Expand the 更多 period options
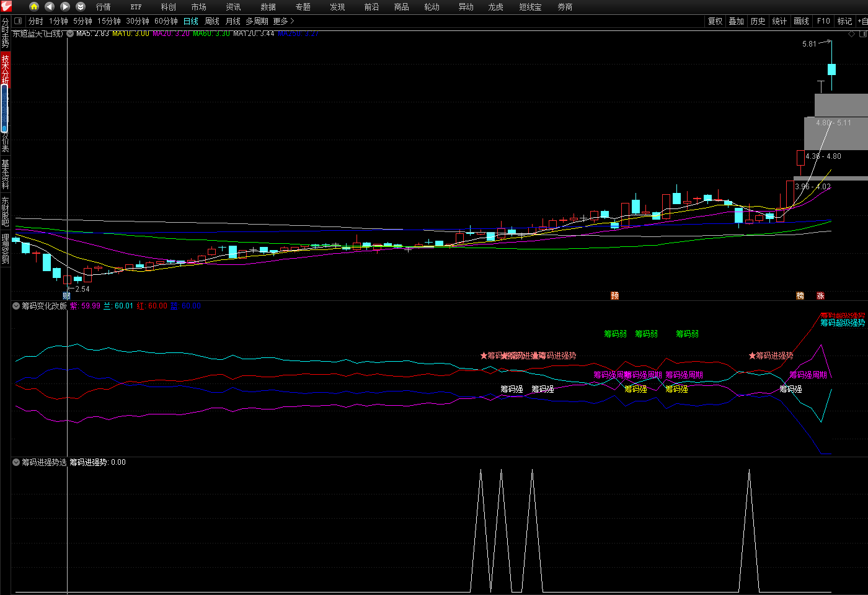Screen dimensions: 868x595 [x=283, y=21]
